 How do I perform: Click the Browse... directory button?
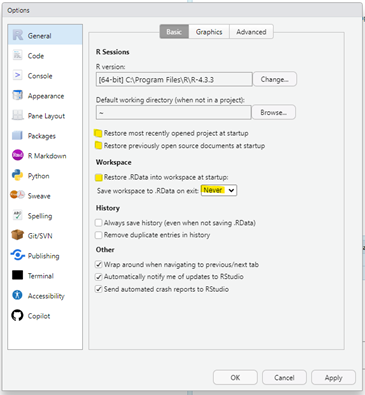tap(273, 112)
